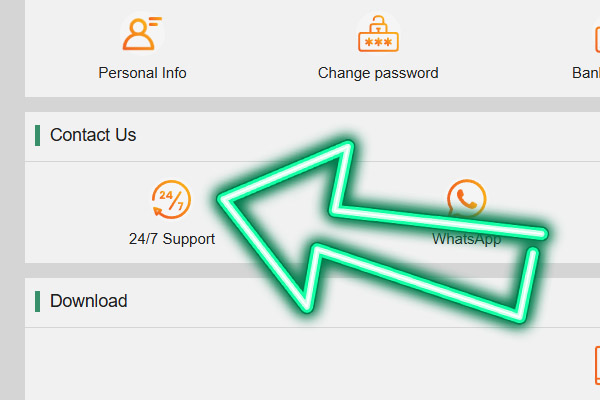Tap the WhatsApp phone bubble icon

click(x=466, y=199)
